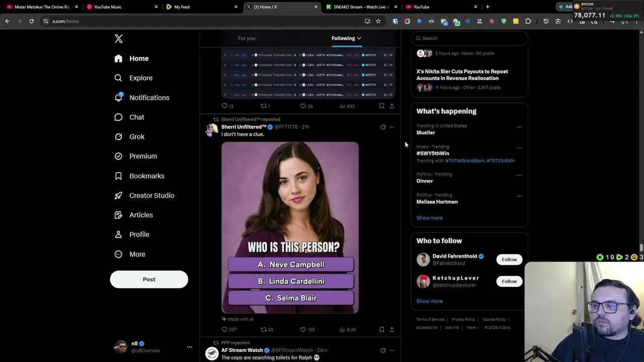Open Bookmarks in the sidebar
The width and height of the screenshot is (644, 362).
point(139,176)
